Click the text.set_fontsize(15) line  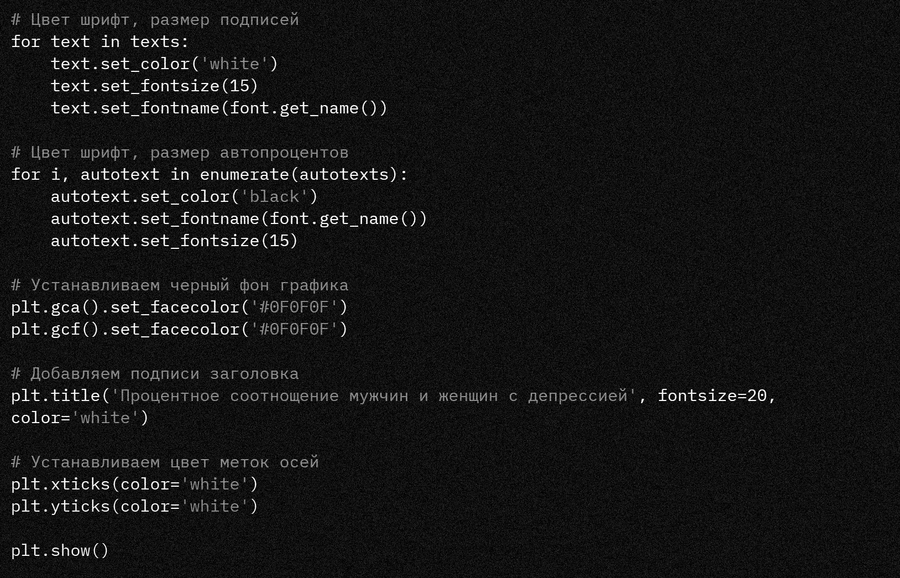coord(154,86)
